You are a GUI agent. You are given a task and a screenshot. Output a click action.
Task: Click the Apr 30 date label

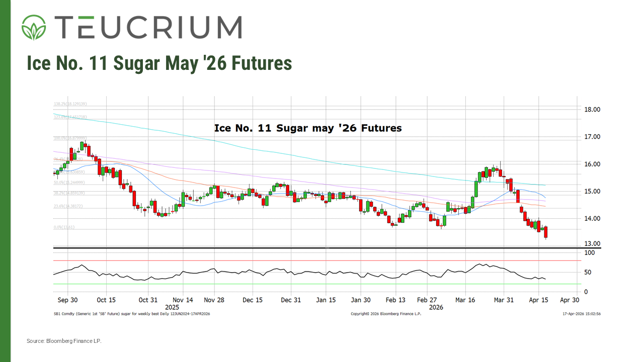pos(570,300)
